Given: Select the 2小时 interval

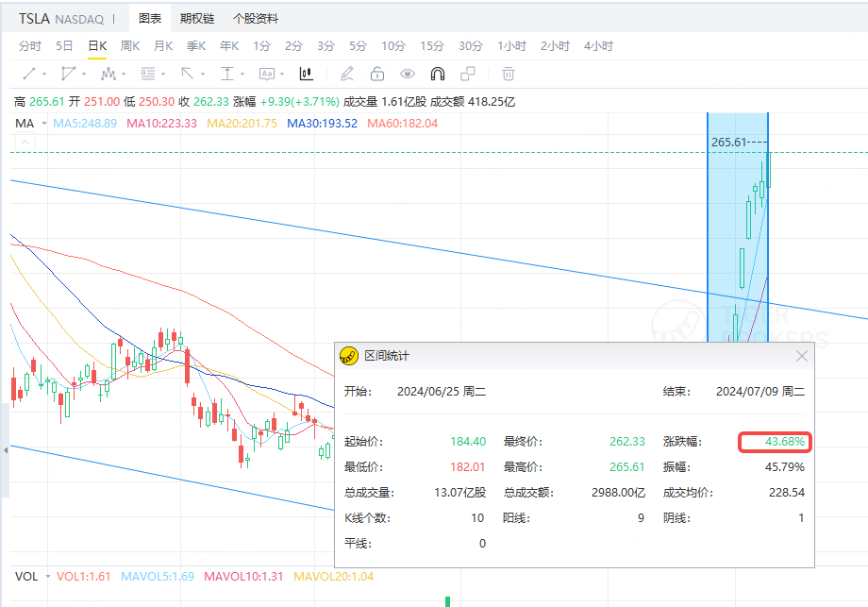Looking at the screenshot, I should pyautogui.click(x=555, y=46).
